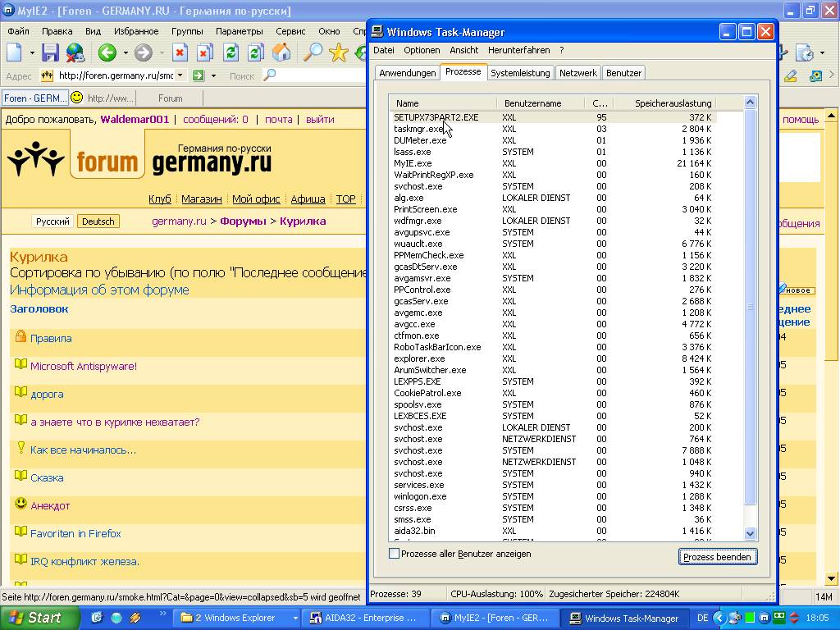Click the process list scroll up arrow
This screenshot has width=840, height=630.
(750, 103)
